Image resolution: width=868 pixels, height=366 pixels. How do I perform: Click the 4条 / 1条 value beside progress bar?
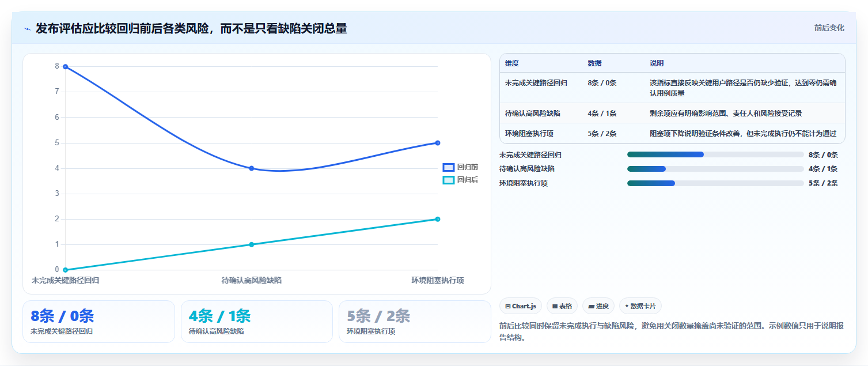tap(823, 169)
